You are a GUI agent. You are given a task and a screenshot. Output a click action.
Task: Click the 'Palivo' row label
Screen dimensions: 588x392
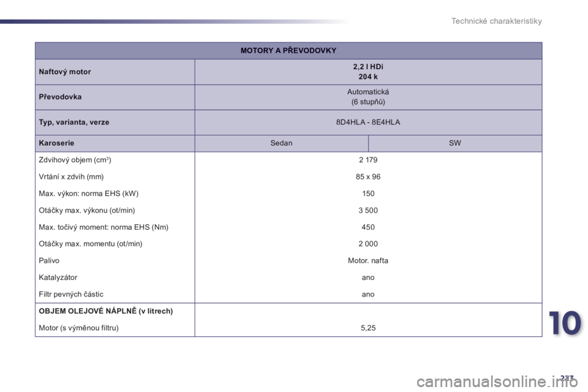[49, 261]
